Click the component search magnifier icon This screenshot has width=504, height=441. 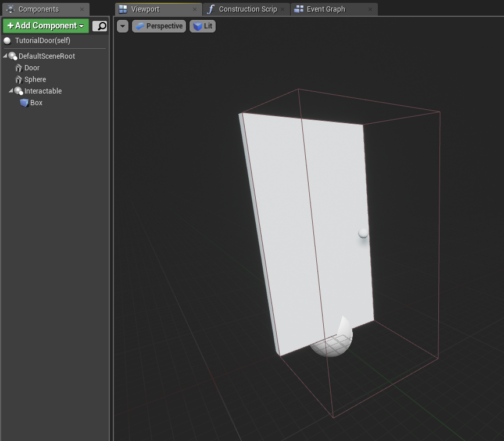coord(100,26)
